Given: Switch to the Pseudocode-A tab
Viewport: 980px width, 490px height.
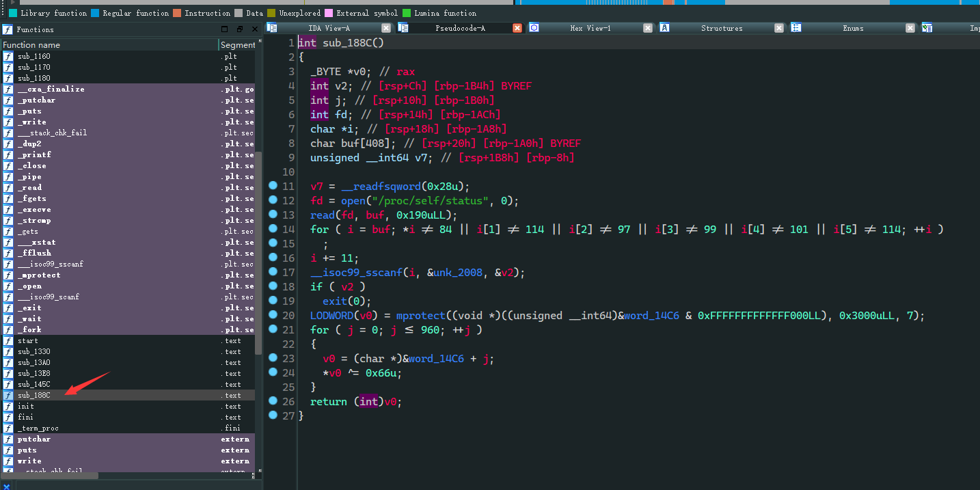Looking at the screenshot, I should [460, 28].
